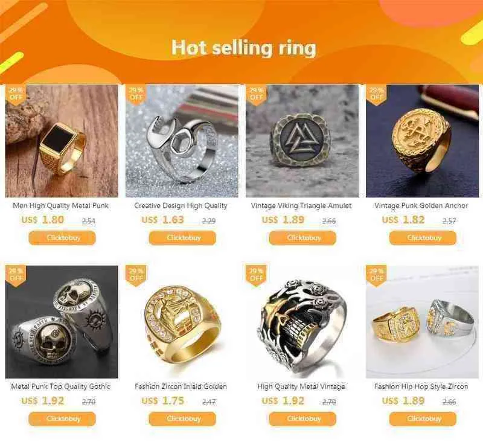Select the 29% OFF badge on wrench ring

click(135, 95)
